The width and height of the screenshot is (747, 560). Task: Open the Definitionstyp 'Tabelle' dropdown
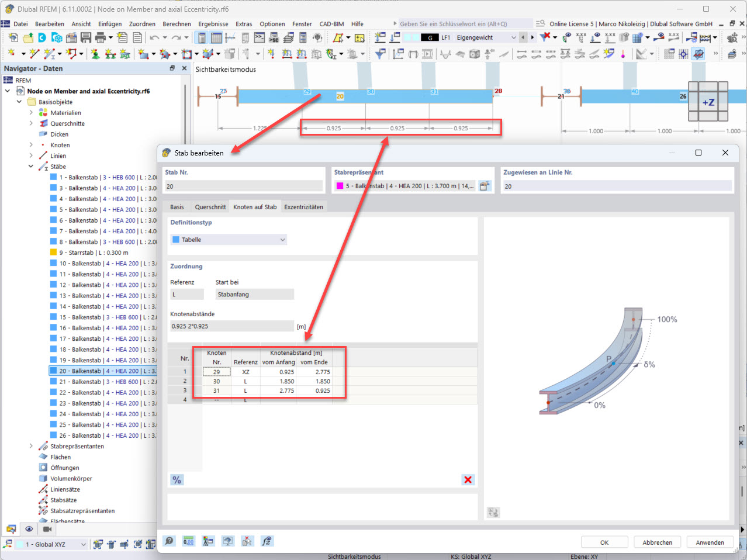point(229,240)
